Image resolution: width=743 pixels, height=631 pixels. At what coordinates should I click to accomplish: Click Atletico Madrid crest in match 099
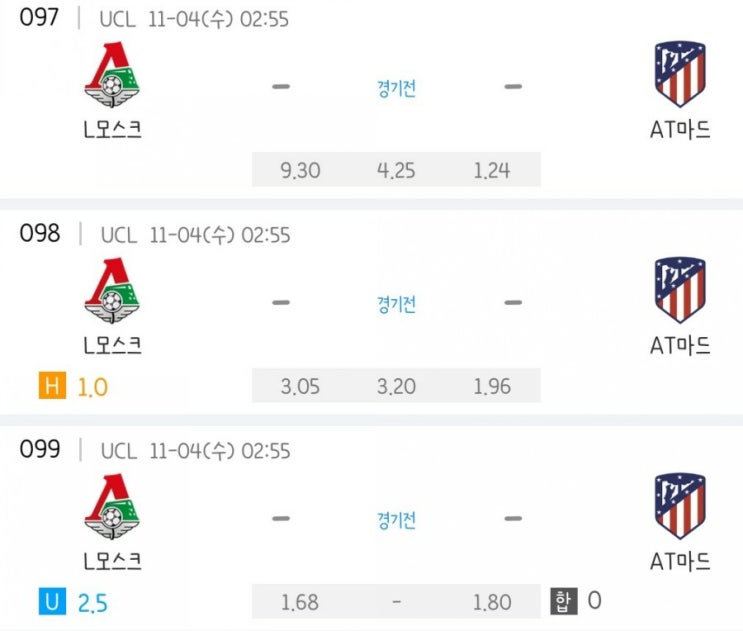click(x=680, y=505)
